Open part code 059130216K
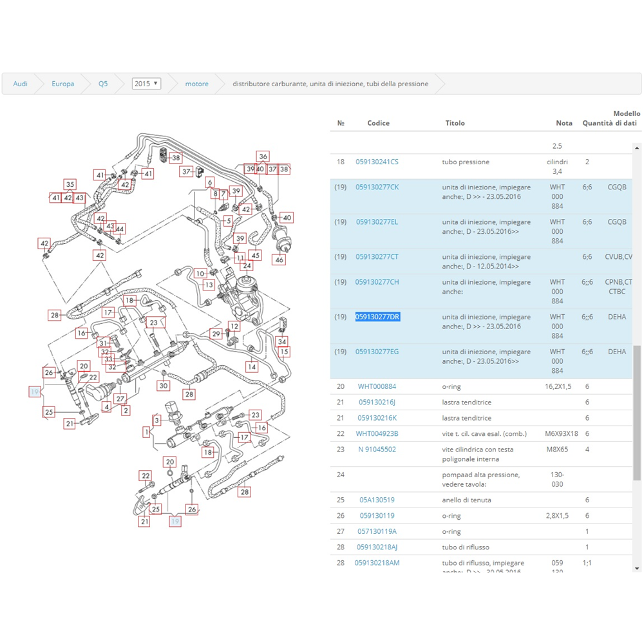Image resolution: width=644 pixels, height=644 pixels. [377, 418]
